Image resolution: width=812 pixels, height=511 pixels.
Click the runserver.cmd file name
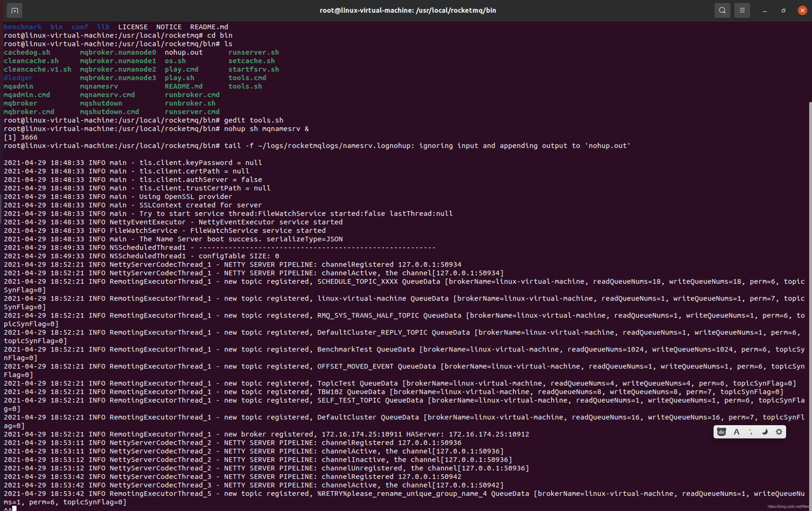coord(192,112)
